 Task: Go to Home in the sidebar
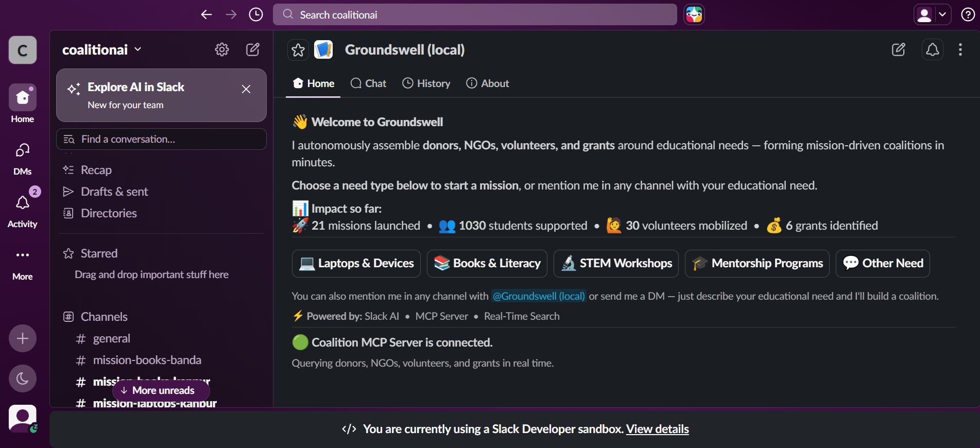tap(23, 104)
